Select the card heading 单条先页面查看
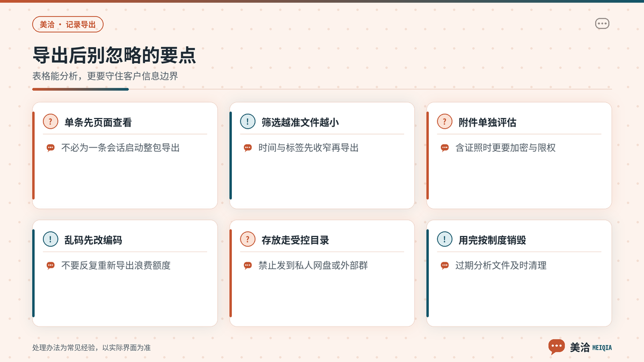Image resolution: width=644 pixels, height=362 pixels. click(98, 122)
